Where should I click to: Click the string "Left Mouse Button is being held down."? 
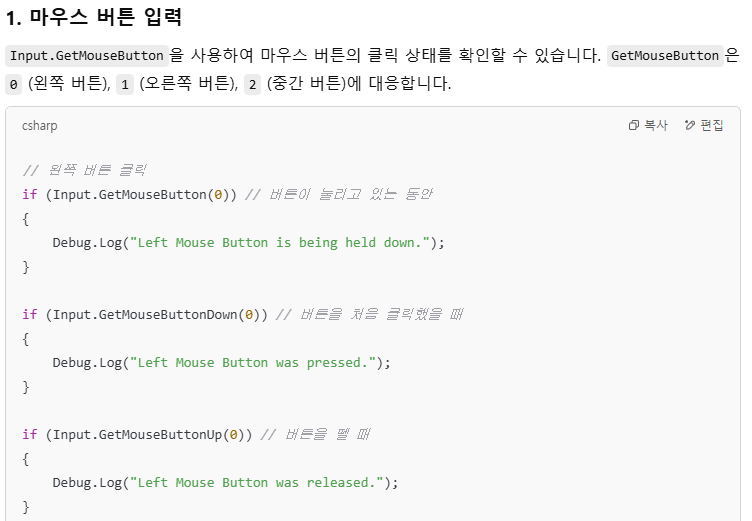[280, 242]
